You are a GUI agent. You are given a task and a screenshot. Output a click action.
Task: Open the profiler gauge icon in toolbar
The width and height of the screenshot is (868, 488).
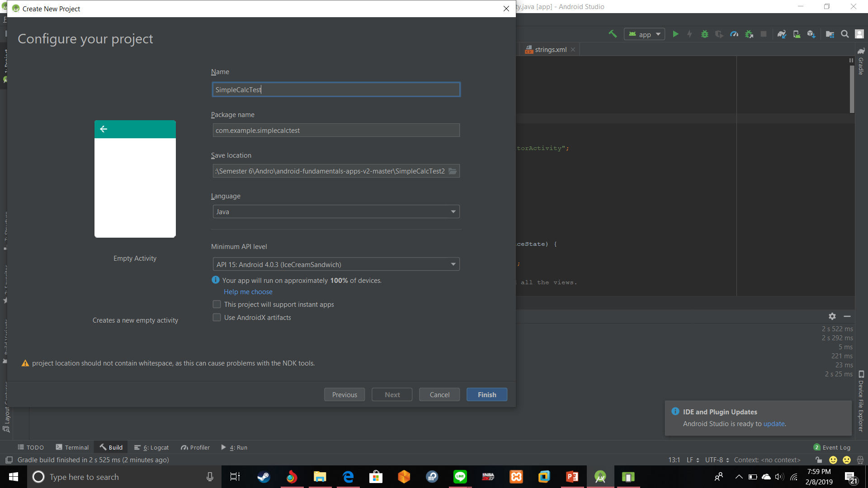[734, 34]
